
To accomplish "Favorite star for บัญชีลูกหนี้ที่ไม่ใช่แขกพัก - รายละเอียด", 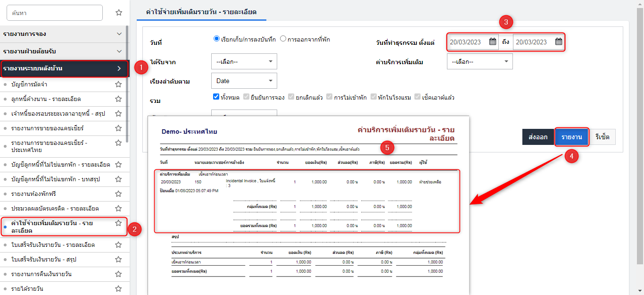I will click(118, 165).
